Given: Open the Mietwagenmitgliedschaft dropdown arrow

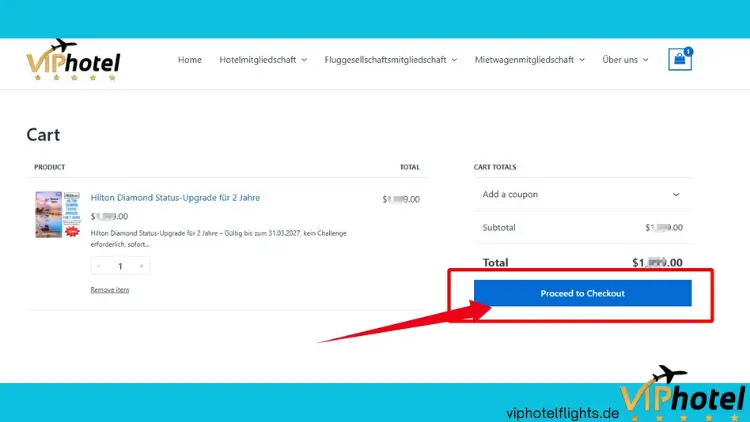Looking at the screenshot, I should click(582, 60).
